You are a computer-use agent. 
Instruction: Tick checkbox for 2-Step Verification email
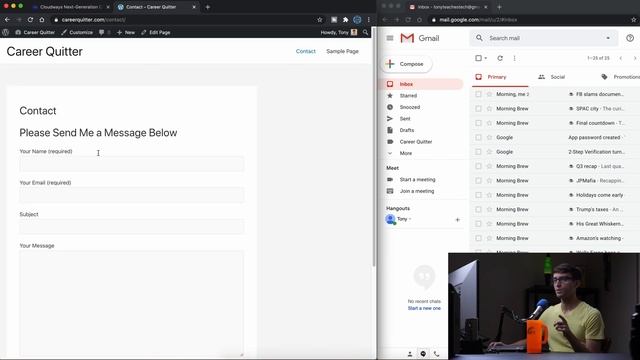478,152
